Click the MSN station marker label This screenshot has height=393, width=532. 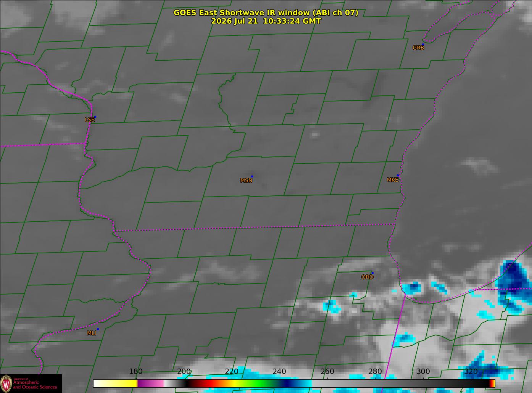[246, 180]
